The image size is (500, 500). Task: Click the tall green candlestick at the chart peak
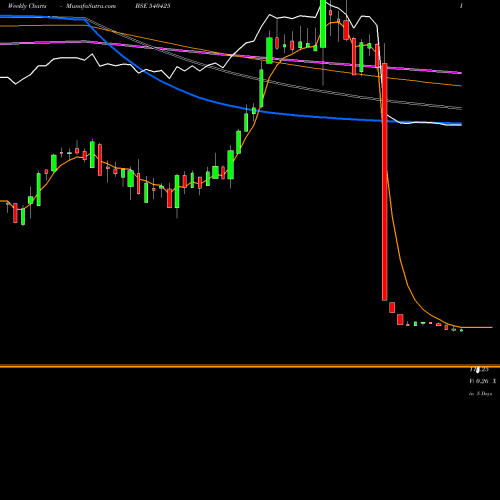[x=323, y=24]
